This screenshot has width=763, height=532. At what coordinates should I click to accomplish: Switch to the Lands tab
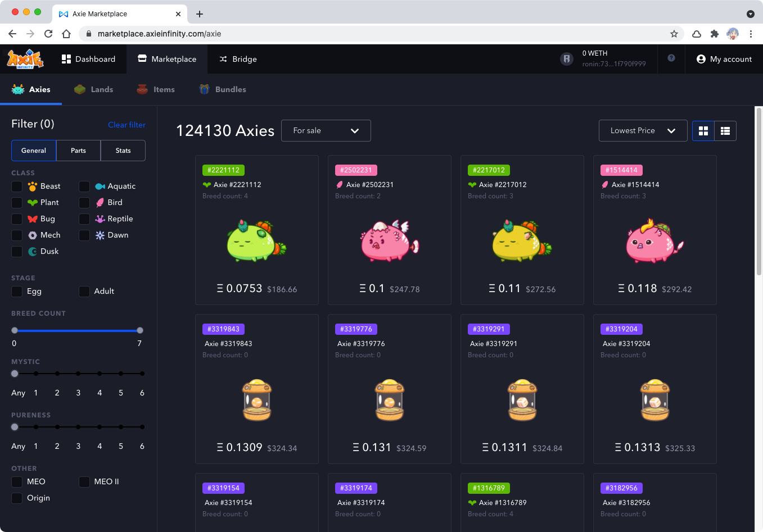(94, 89)
